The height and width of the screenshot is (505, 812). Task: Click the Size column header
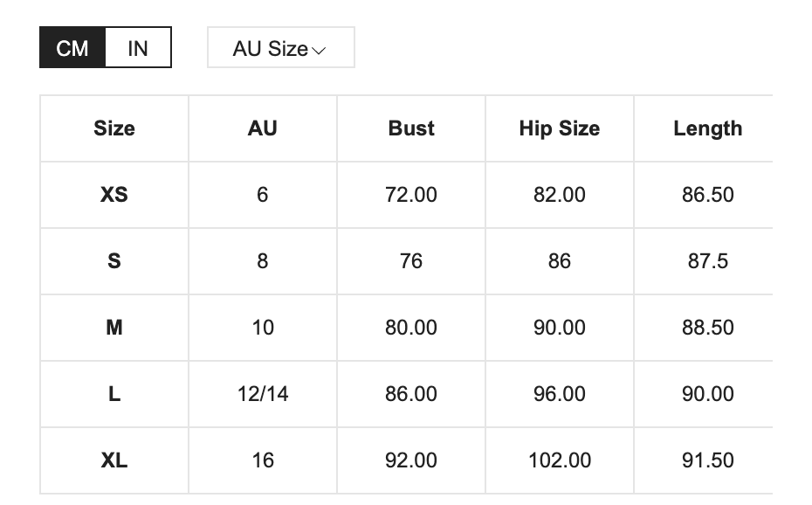pos(114,128)
